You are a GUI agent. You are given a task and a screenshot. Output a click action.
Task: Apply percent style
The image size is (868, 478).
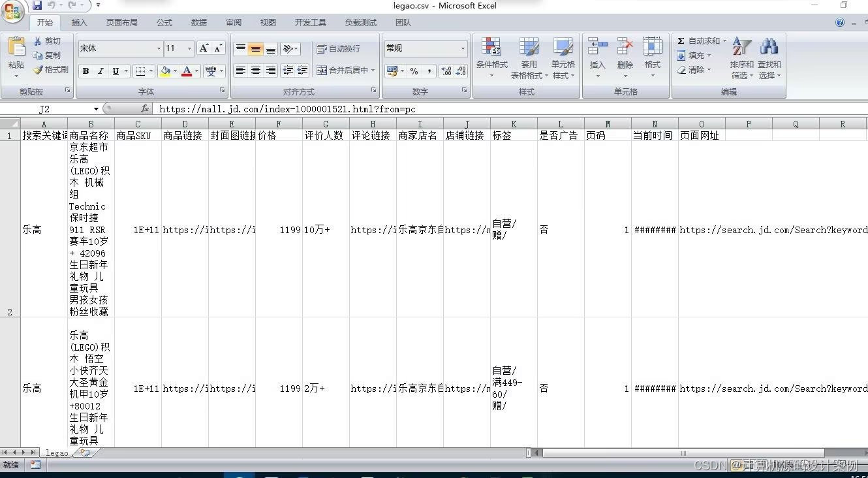click(x=414, y=71)
